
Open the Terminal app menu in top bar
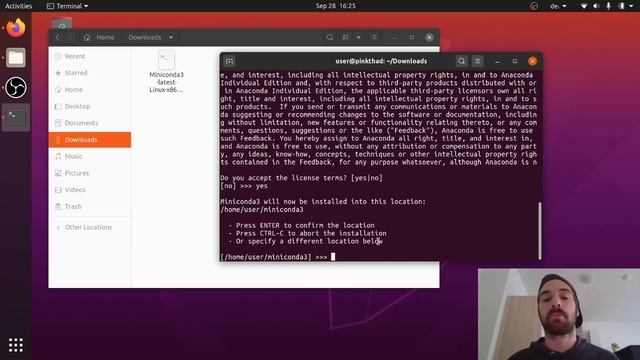[68, 6]
